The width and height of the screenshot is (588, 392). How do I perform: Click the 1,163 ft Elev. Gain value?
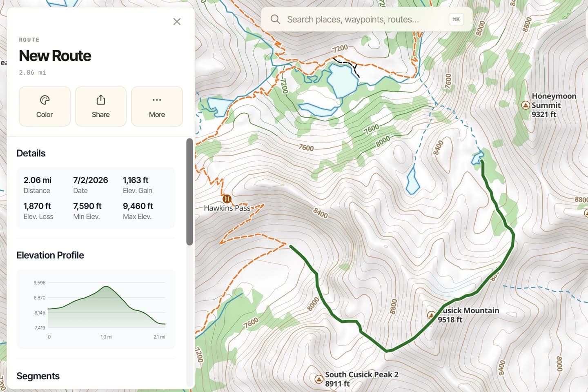tap(136, 180)
